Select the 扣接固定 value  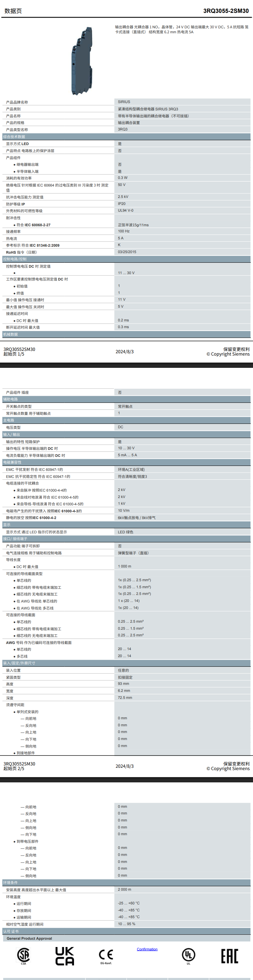125,677
